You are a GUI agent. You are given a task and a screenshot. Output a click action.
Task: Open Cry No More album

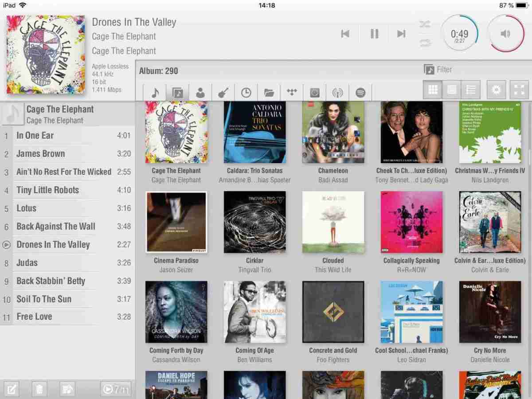coord(490,312)
